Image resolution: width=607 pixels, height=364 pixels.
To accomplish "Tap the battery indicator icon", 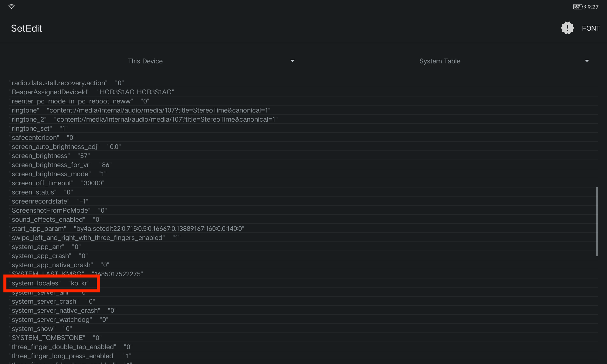I will 577,7.
